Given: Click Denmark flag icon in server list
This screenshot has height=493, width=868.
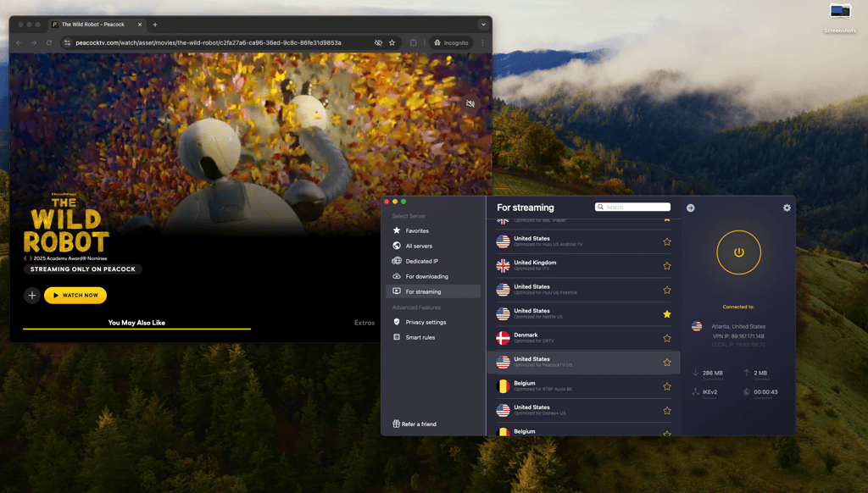Looking at the screenshot, I should click(x=503, y=338).
